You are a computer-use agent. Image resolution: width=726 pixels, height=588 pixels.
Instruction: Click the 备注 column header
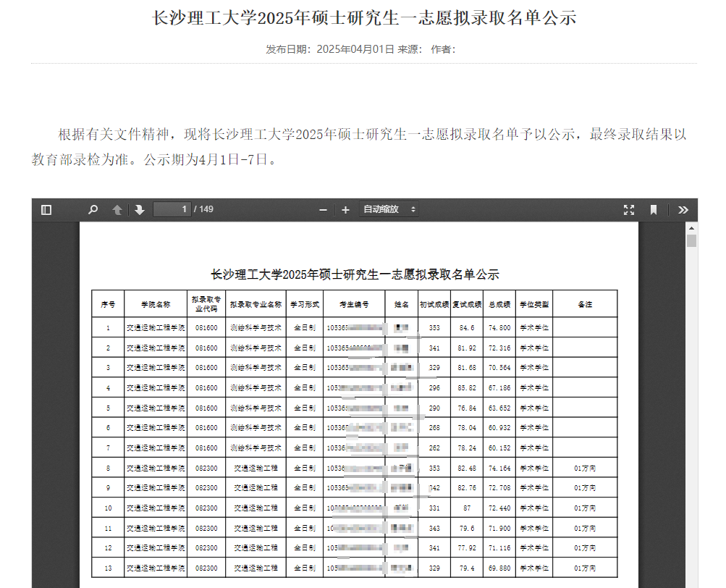586,304
